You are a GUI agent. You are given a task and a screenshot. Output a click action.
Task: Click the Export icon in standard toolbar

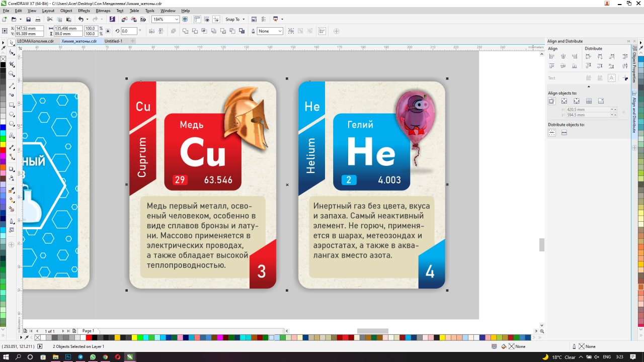point(134,19)
